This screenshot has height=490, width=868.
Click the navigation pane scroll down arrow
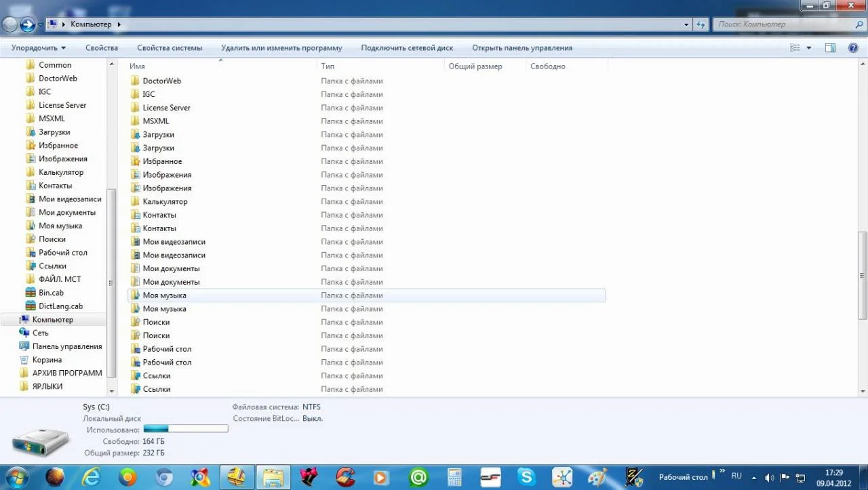tap(112, 391)
